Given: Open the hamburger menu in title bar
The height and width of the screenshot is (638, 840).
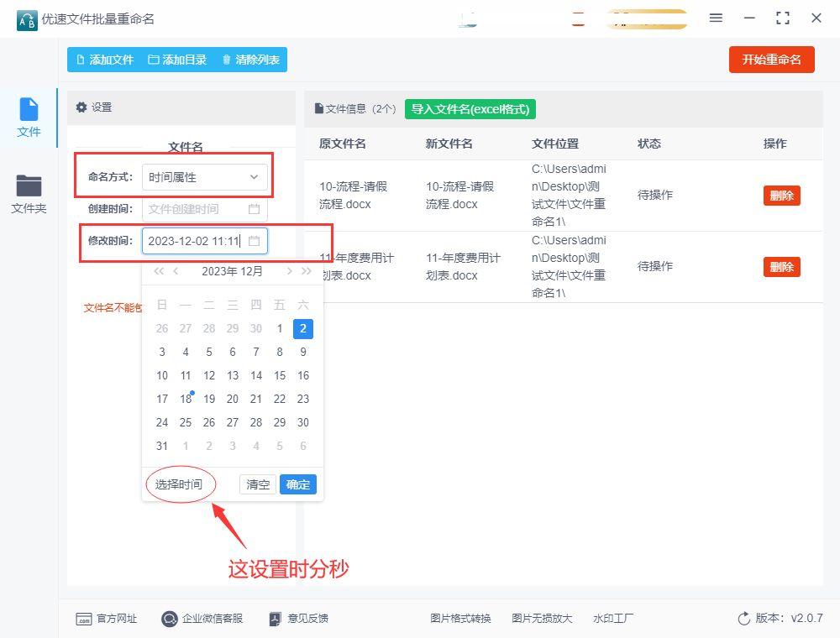Looking at the screenshot, I should pyautogui.click(x=716, y=18).
